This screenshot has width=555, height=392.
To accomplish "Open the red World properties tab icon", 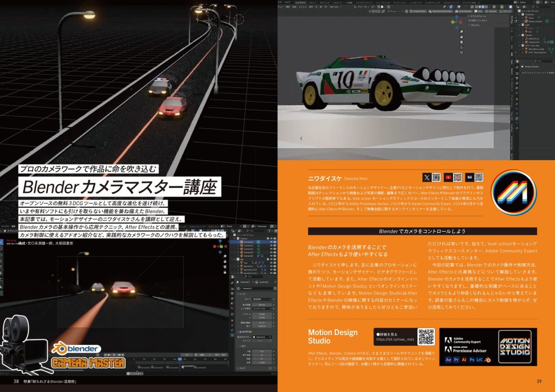I will click(232, 308).
